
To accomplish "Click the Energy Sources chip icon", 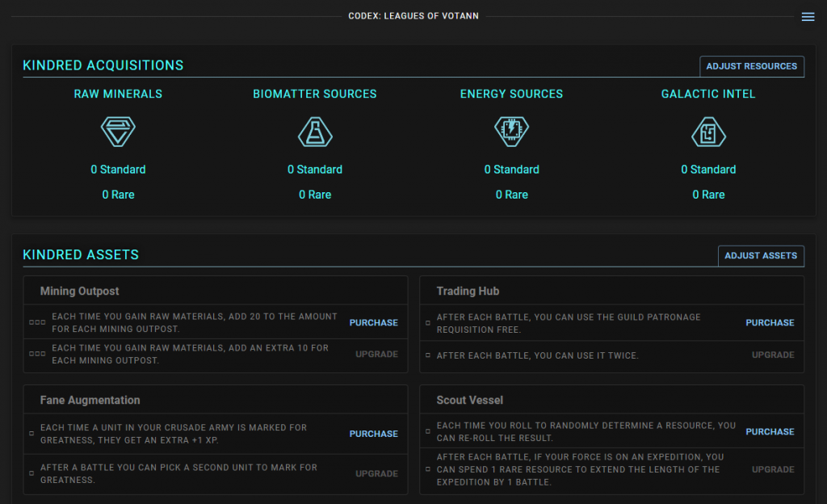I will 511,131.
